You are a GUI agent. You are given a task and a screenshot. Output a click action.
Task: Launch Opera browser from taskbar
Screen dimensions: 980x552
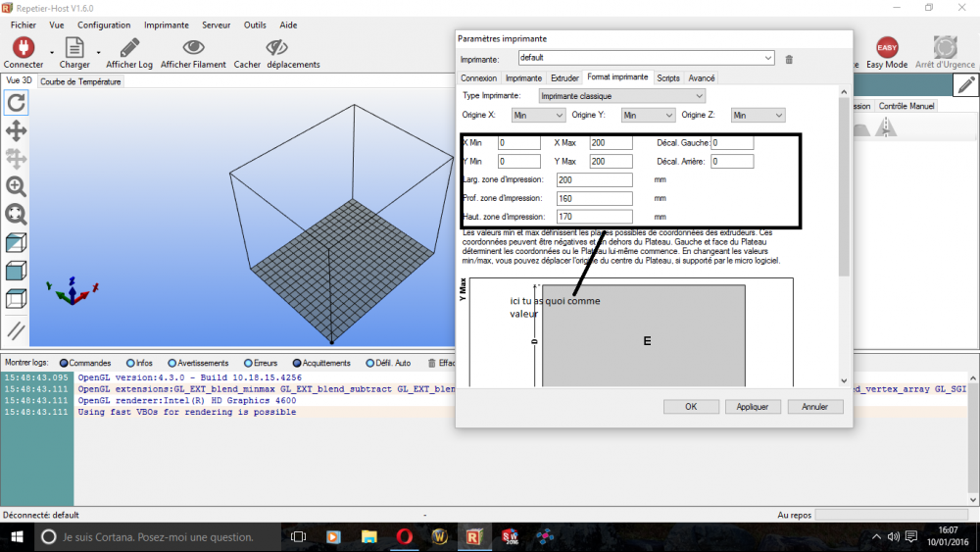click(x=405, y=536)
